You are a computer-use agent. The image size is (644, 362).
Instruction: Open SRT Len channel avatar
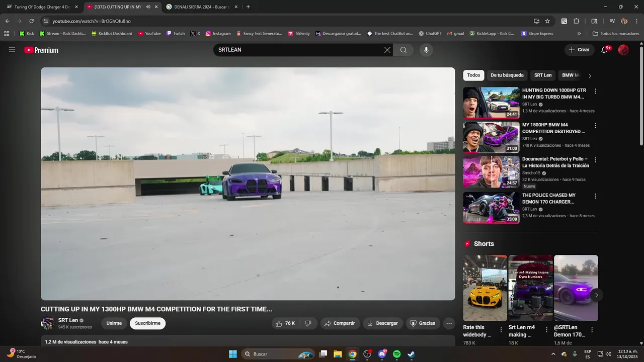[x=47, y=323]
